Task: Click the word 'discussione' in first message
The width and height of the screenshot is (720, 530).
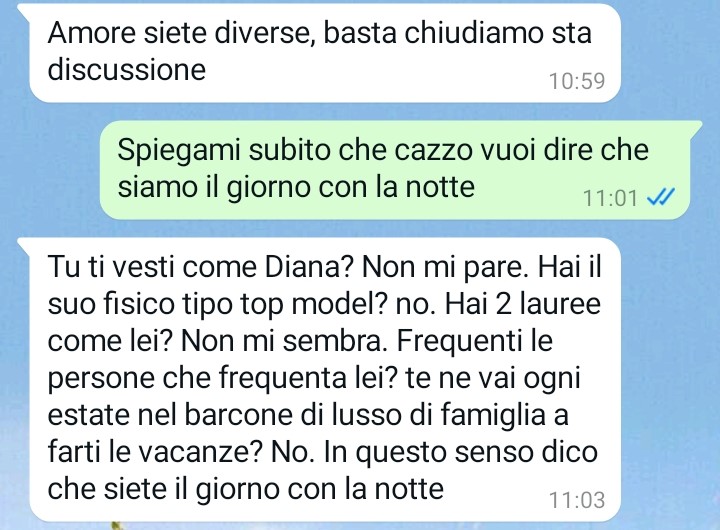Action: pyautogui.click(x=127, y=70)
